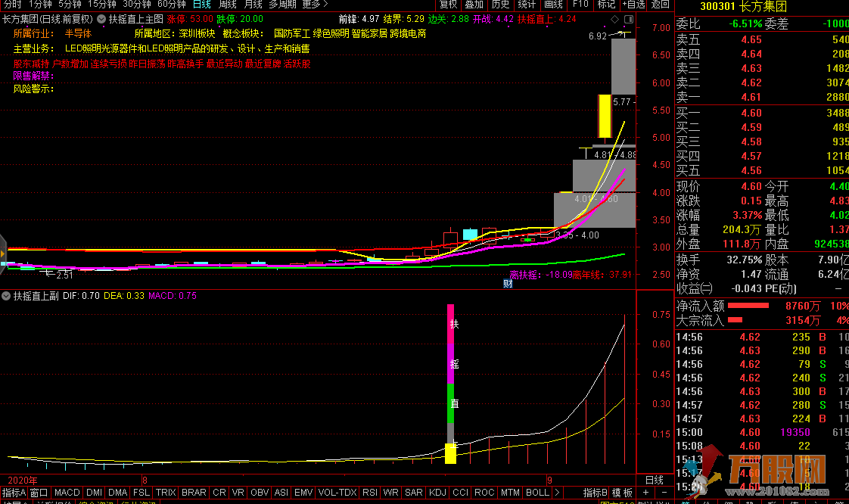
Task: Select the FSL indicator tab
Action: coord(141,493)
